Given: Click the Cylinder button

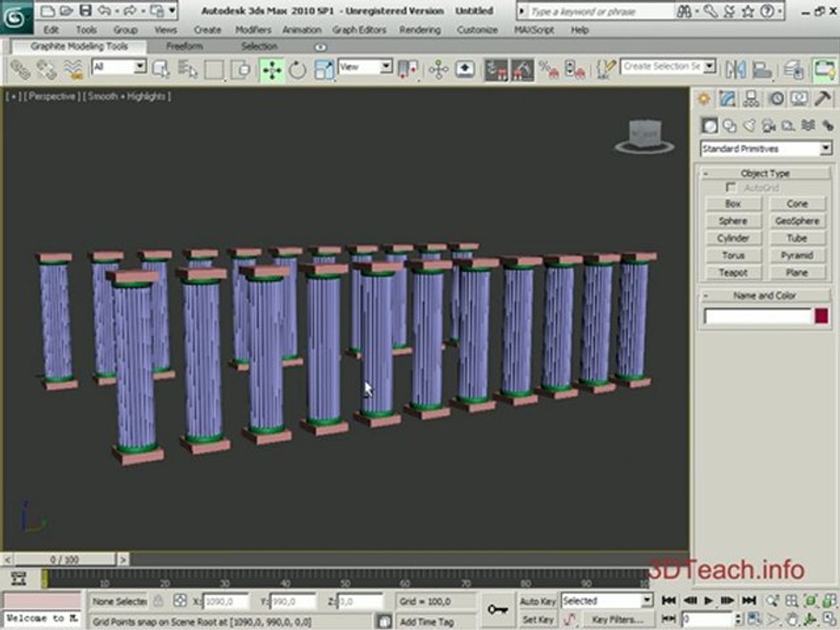Looking at the screenshot, I should tap(733, 238).
